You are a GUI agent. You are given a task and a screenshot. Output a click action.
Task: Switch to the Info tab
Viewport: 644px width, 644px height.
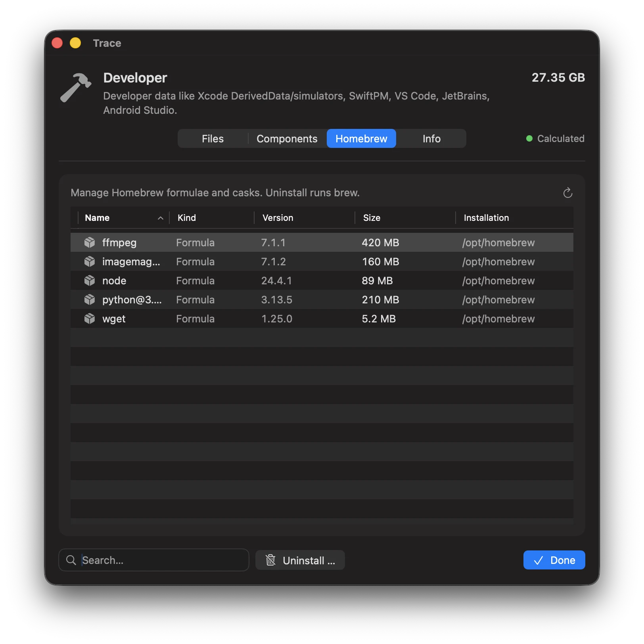[431, 138]
